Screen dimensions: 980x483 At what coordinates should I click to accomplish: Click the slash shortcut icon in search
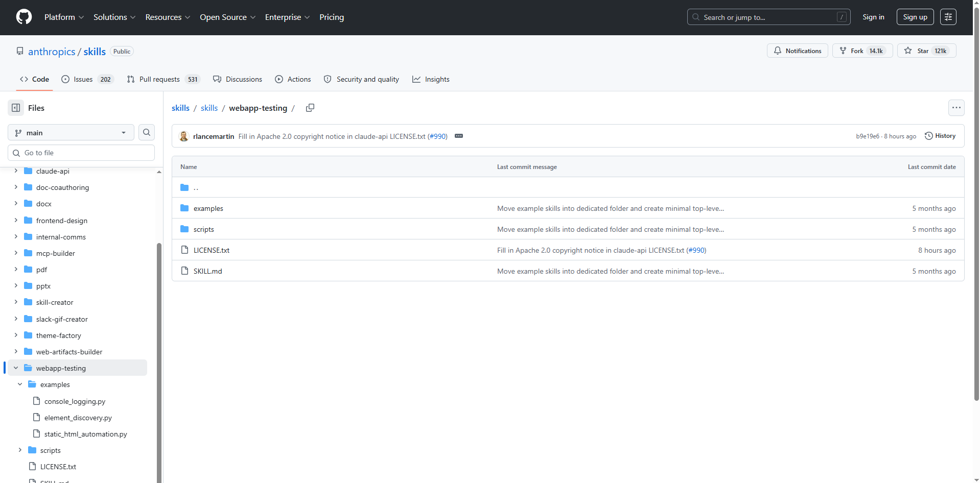click(x=842, y=17)
